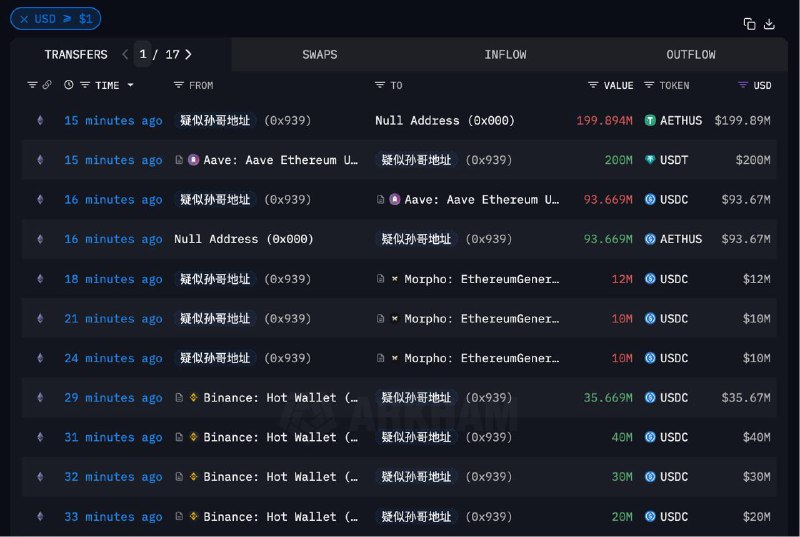Click USDC token icon in 20M row

tap(650, 517)
